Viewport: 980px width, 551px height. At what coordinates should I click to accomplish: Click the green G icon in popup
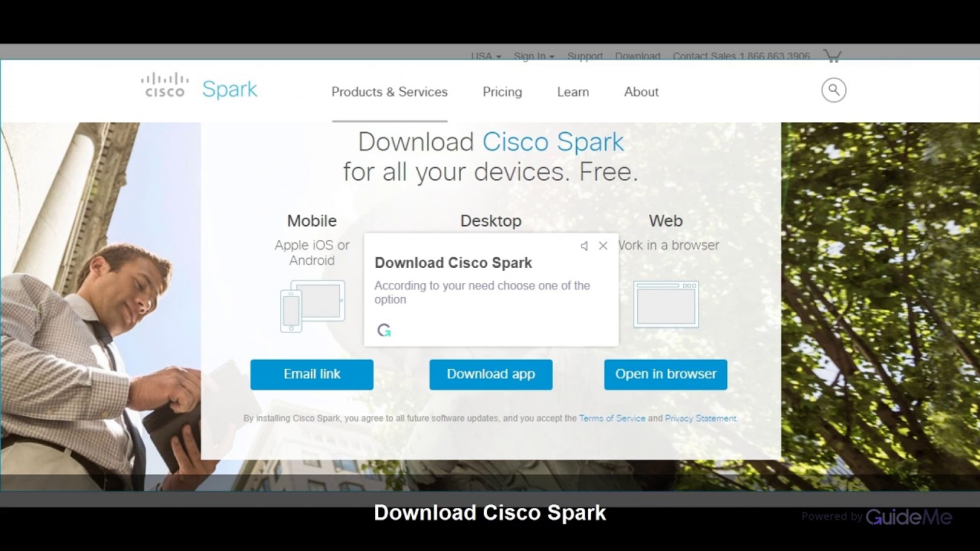[384, 330]
